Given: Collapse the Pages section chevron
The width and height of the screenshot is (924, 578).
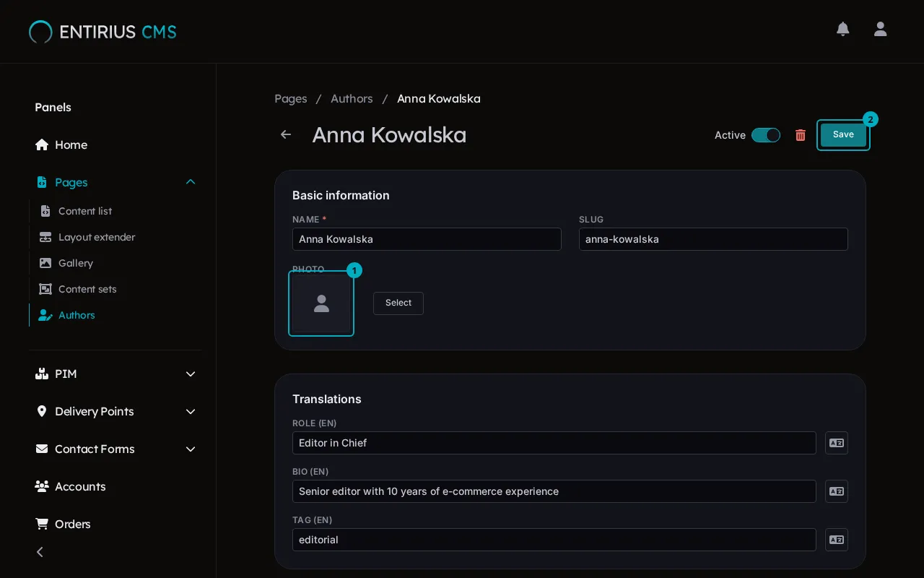Looking at the screenshot, I should [x=191, y=182].
